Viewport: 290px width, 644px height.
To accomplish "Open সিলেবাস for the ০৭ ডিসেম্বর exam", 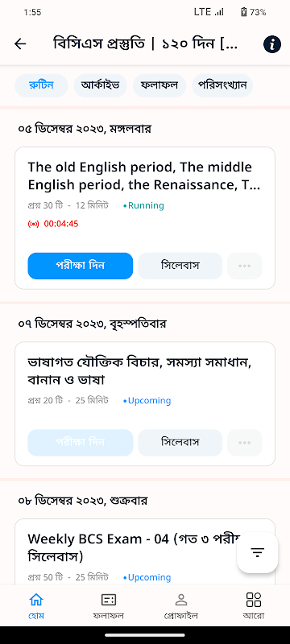I will click(180, 443).
